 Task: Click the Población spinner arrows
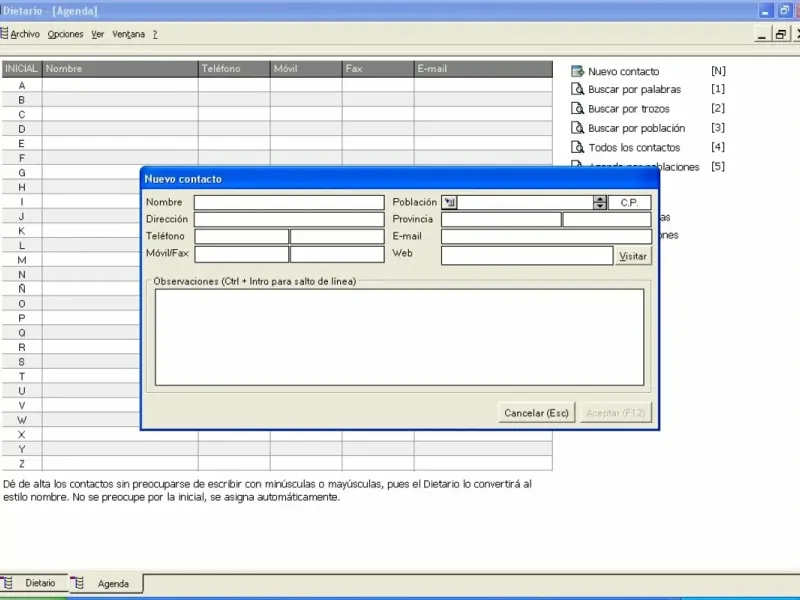(x=599, y=203)
